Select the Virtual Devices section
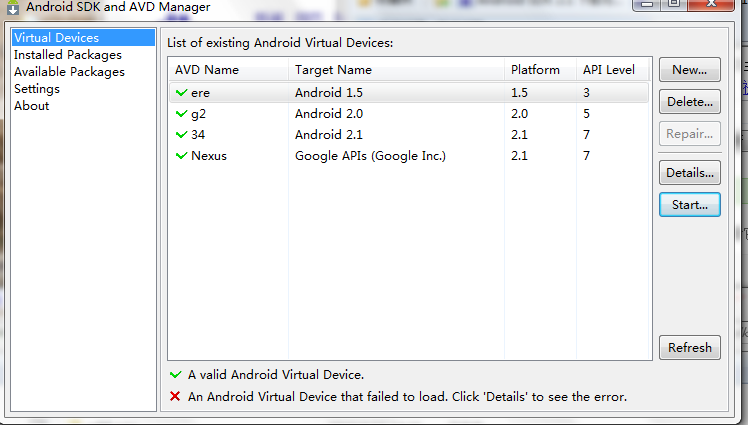Viewport: 748px width, 425px height. coord(83,38)
